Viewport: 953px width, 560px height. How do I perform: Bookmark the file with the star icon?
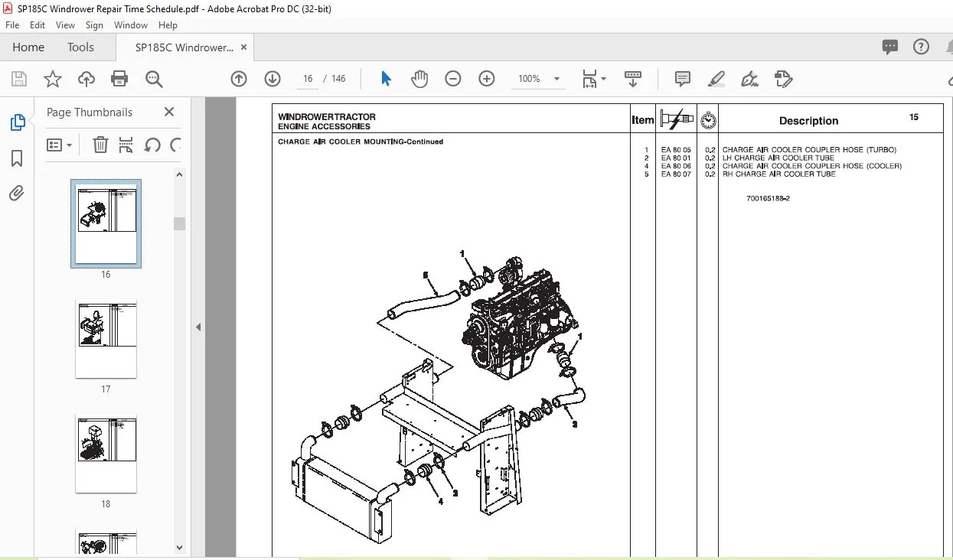pos(52,79)
